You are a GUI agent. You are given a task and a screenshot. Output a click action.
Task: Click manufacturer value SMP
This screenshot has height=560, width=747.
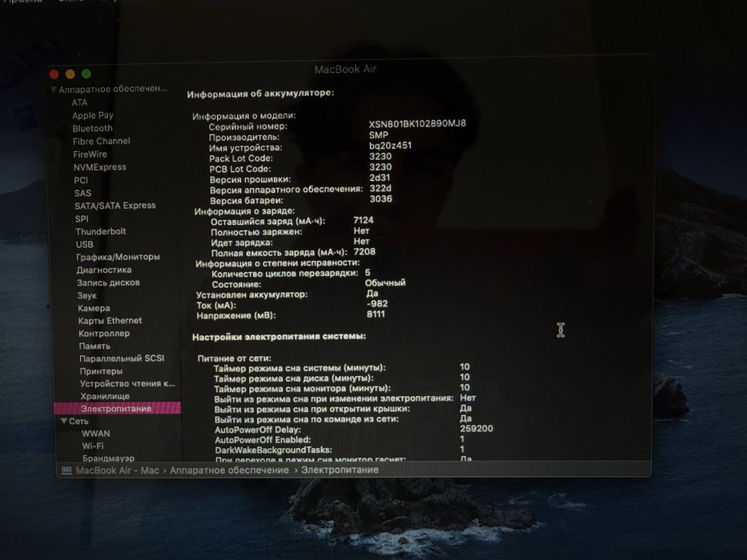point(378,134)
